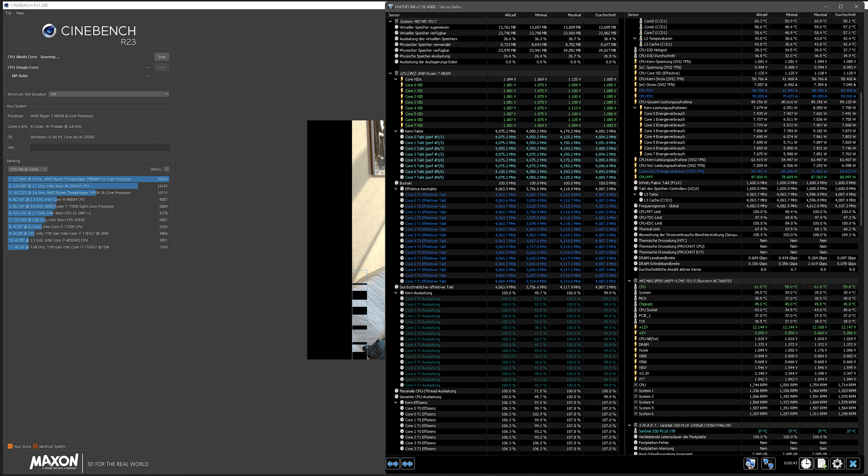Screen dimensions: 868x476
Task: Click the expand columns arrows icon in HWiNFO
Action: click(x=393, y=464)
